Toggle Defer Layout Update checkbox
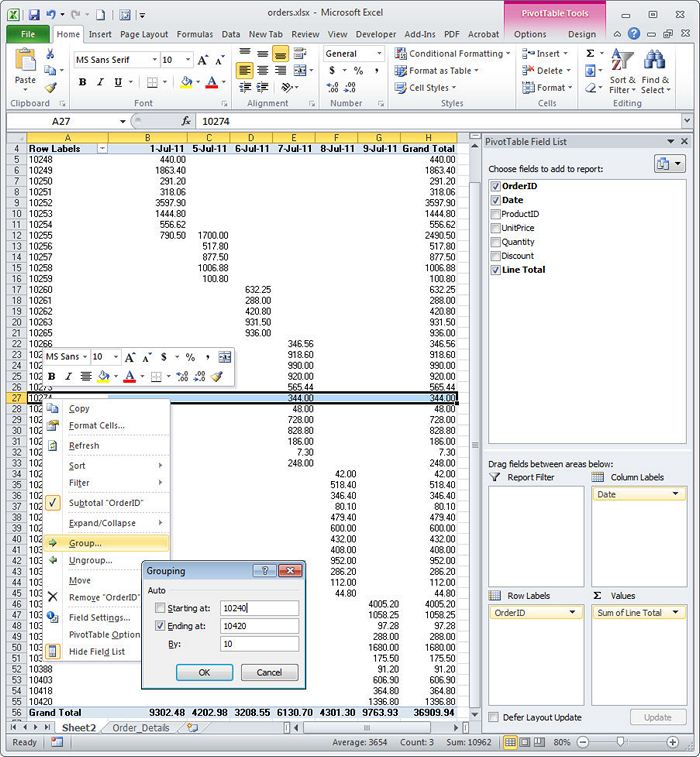 [x=495, y=717]
